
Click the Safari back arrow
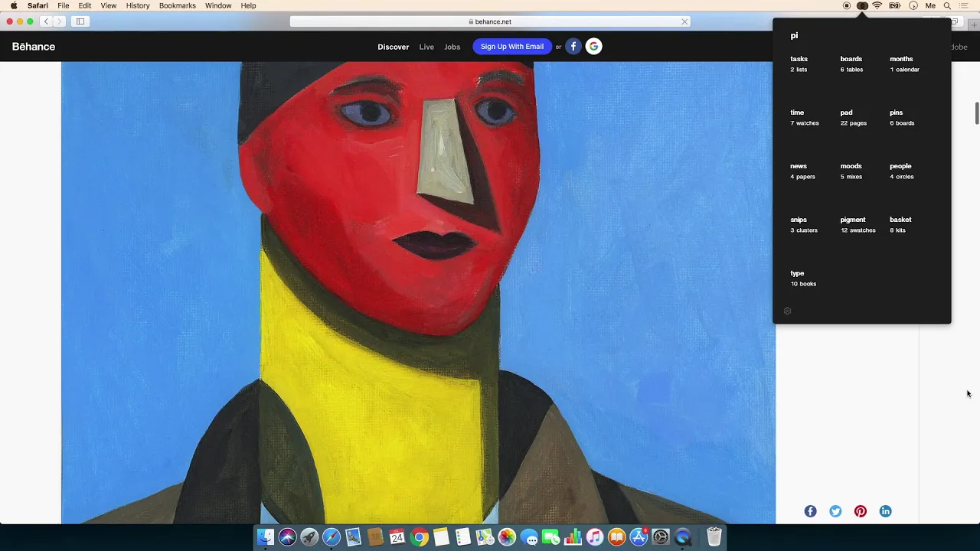[46, 21]
